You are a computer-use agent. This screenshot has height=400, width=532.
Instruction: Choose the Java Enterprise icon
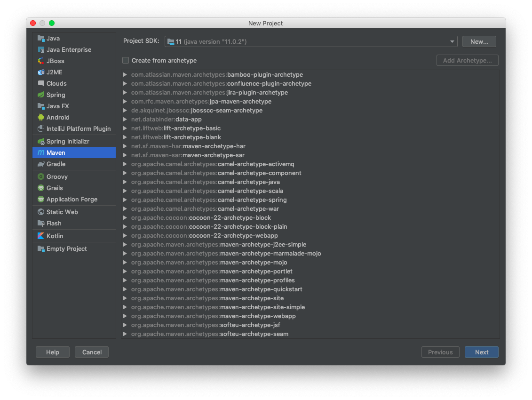(x=41, y=49)
